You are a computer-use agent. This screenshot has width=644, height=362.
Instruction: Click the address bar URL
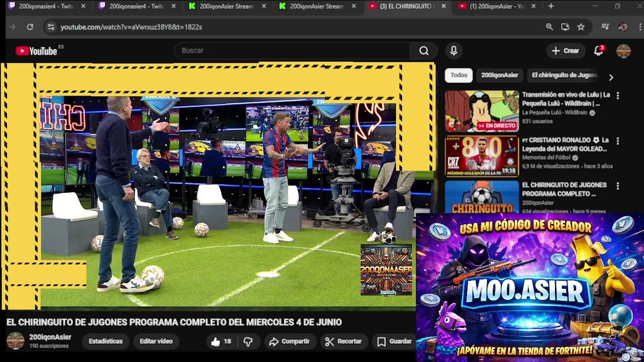pos(131,27)
